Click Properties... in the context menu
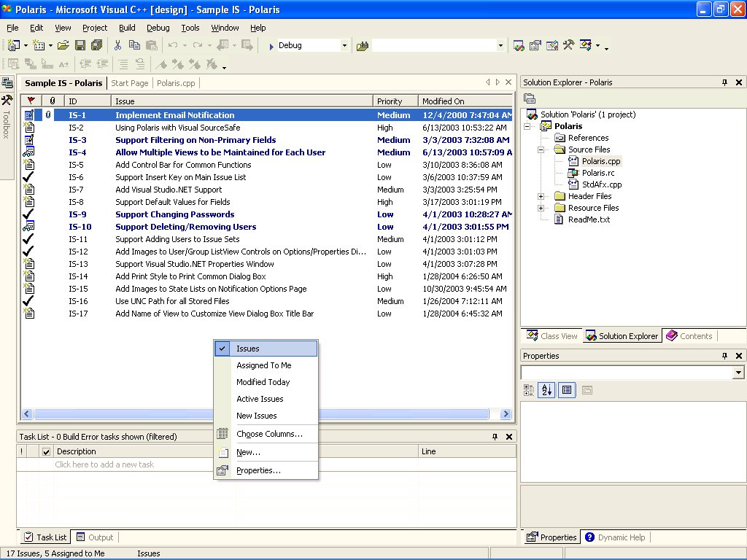747x560 pixels. pos(266,470)
